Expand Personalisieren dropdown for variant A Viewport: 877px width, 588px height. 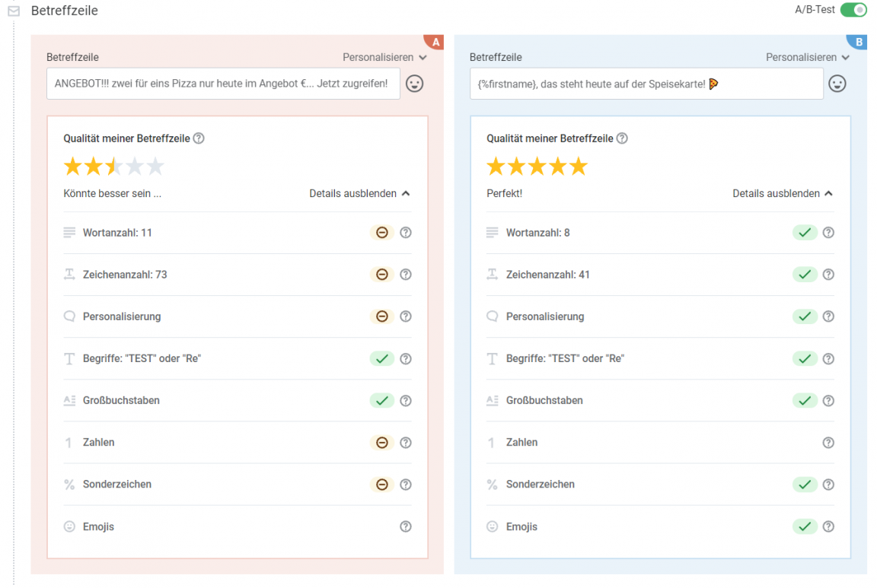[x=384, y=57]
